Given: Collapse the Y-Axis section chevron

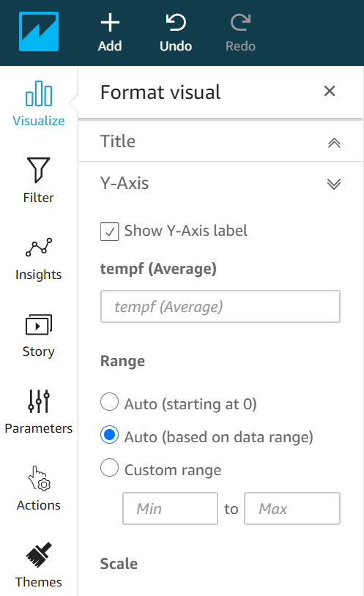Looking at the screenshot, I should (334, 184).
